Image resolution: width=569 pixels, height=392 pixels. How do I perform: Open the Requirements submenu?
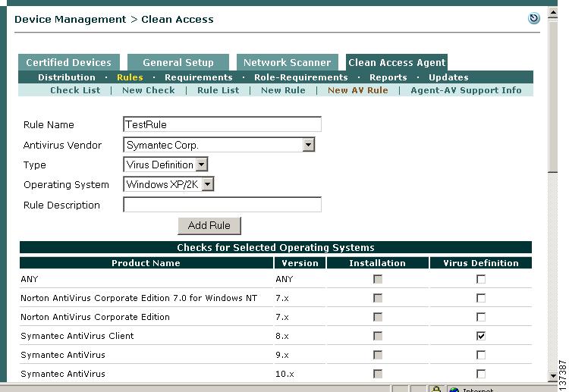click(x=198, y=77)
